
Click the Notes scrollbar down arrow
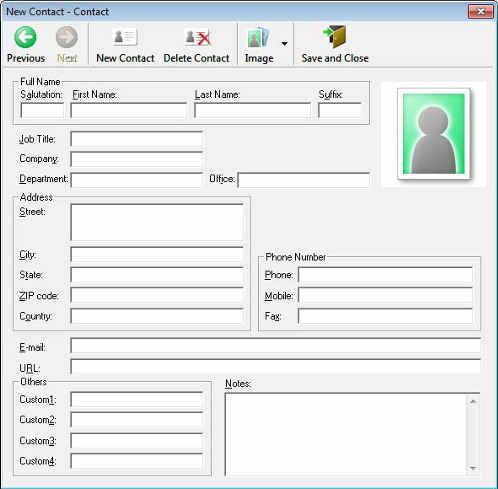coord(473,468)
